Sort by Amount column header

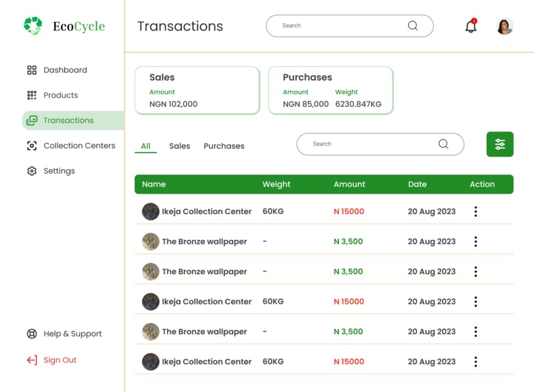349,185
